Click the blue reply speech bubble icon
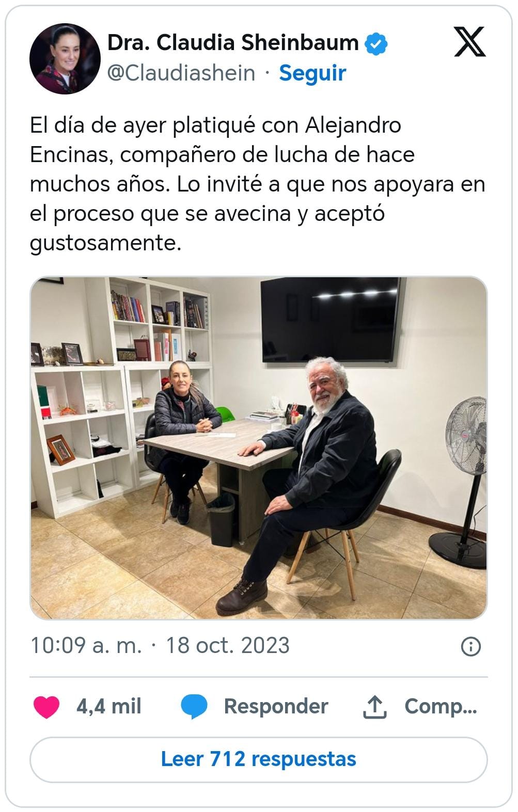The width and height of the screenshot is (518, 812). [194, 707]
